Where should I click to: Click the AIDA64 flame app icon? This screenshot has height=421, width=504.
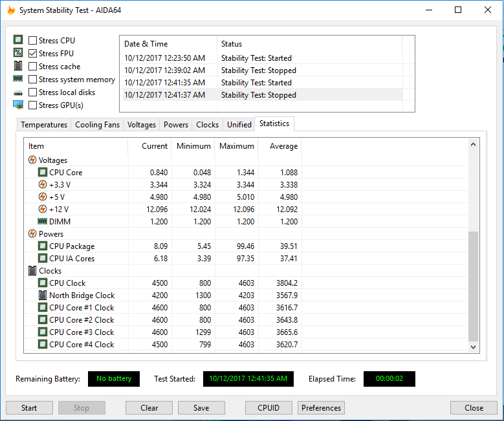[x=11, y=10]
